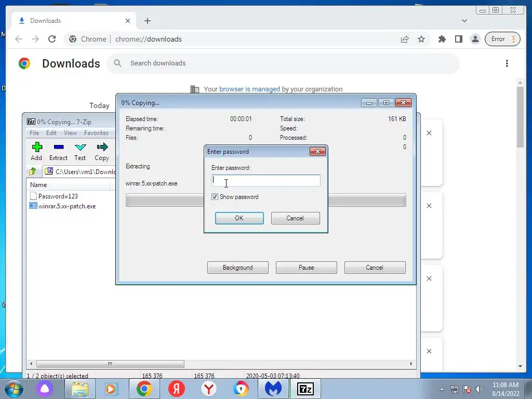Image resolution: width=532 pixels, height=399 pixels.
Task: Click the Enter password text field
Action: (x=265, y=180)
